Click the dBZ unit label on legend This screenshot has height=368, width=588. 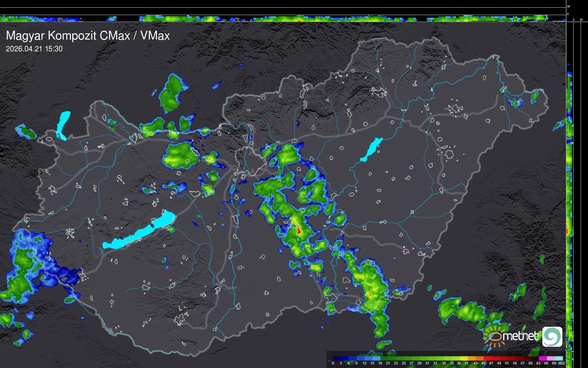tap(561, 363)
